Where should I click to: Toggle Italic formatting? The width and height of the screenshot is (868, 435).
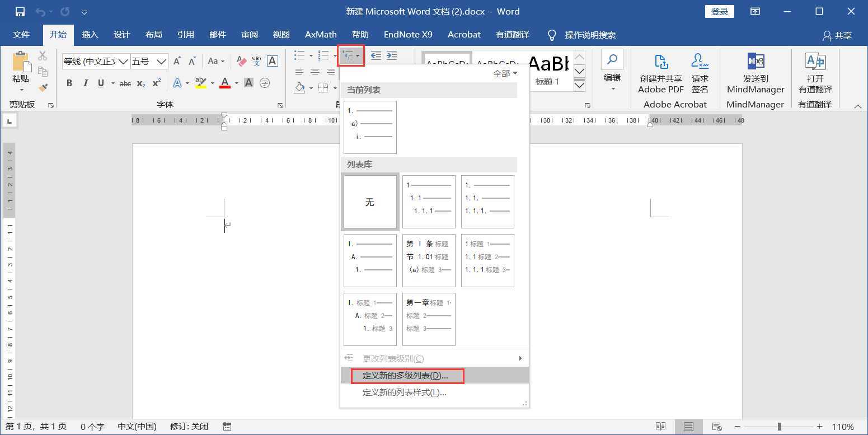(85, 83)
